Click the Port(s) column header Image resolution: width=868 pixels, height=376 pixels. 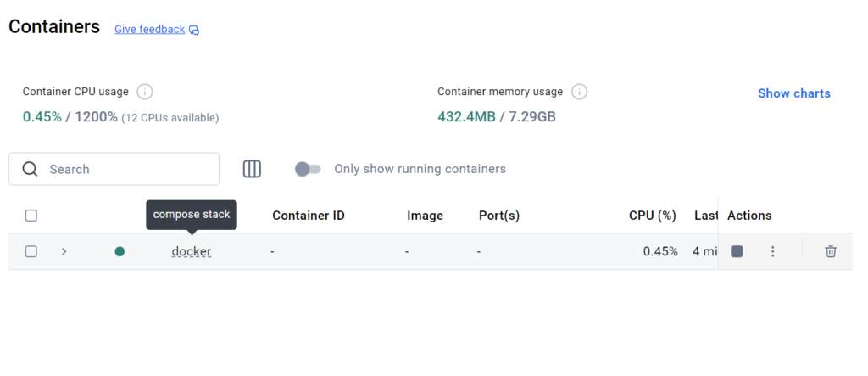[x=498, y=216]
